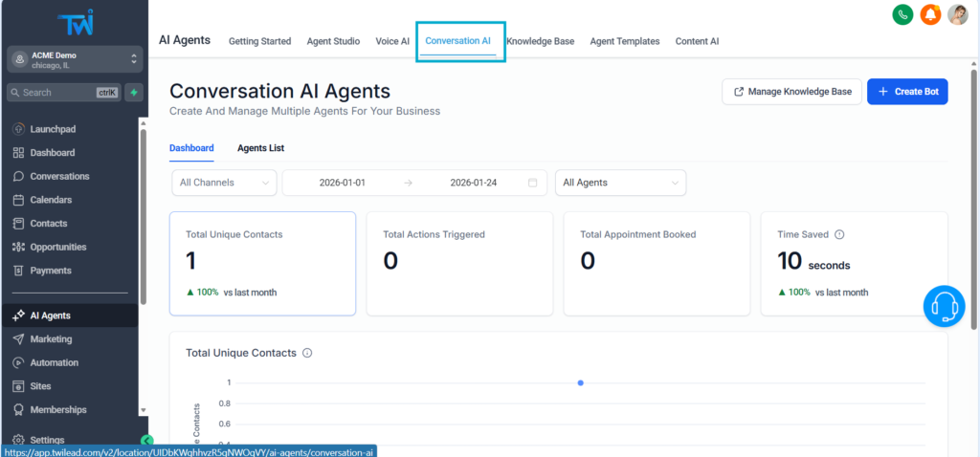980x457 pixels.
Task: Expand the All Channels dropdown
Action: [224, 183]
